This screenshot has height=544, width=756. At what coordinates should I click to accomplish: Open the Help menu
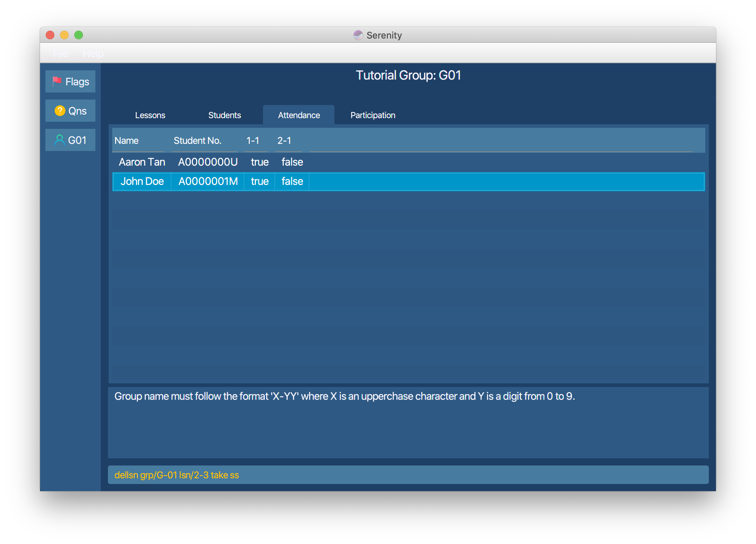click(93, 54)
